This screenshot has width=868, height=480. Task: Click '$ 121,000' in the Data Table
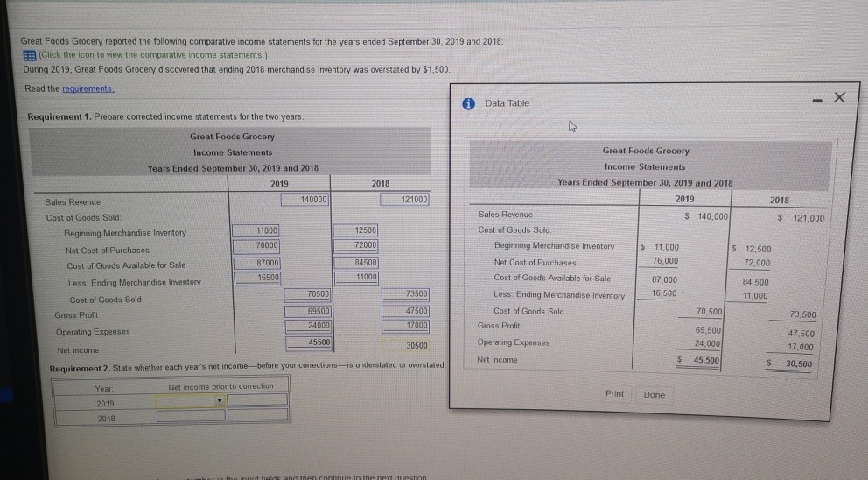tap(801, 218)
